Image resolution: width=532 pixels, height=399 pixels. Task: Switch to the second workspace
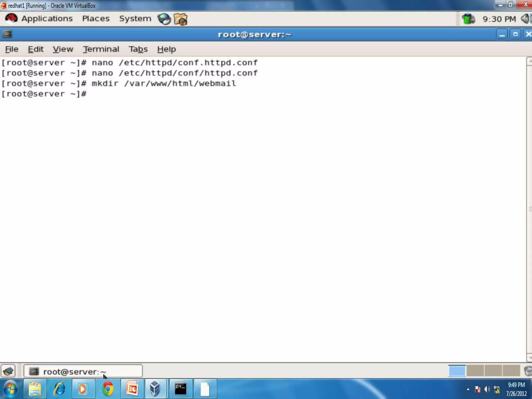pos(475,371)
